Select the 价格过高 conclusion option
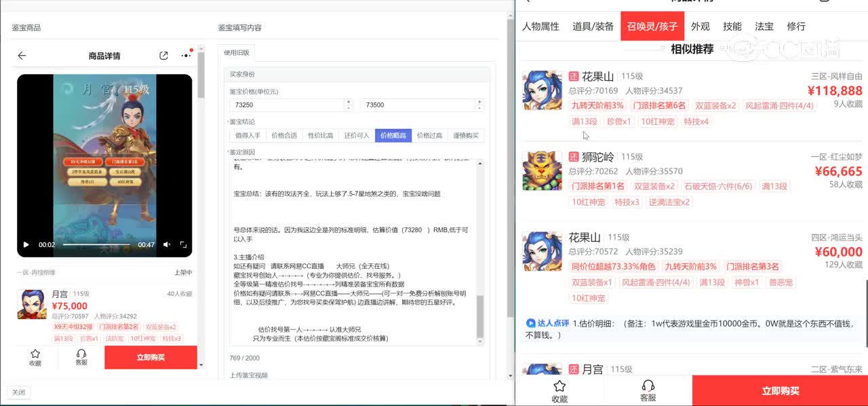This screenshot has width=868, height=406. point(429,135)
